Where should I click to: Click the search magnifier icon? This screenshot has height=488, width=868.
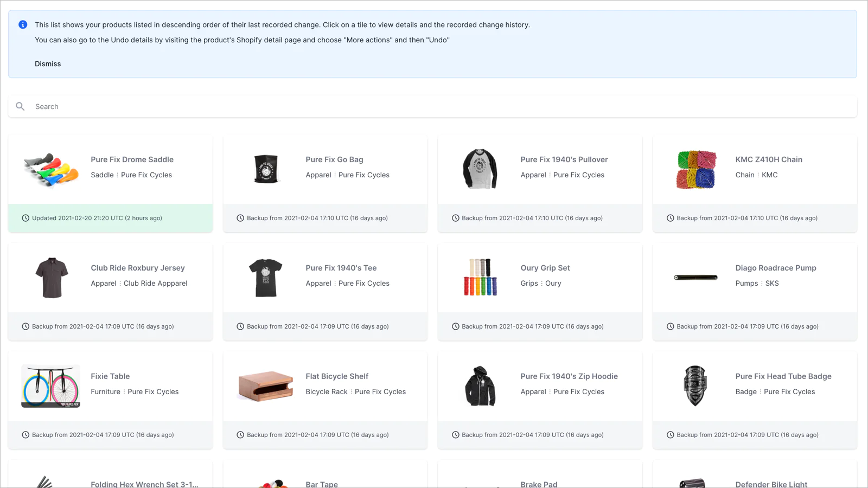click(20, 106)
